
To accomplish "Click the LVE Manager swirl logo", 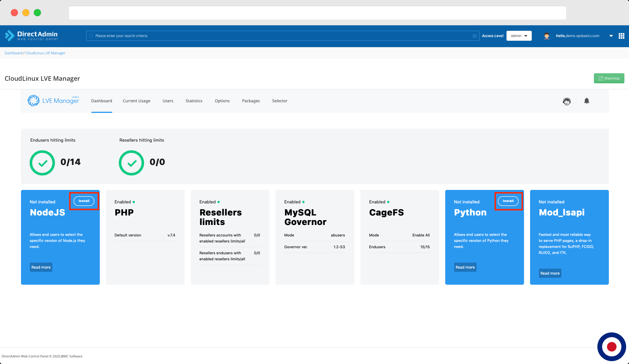I will click(x=34, y=101).
